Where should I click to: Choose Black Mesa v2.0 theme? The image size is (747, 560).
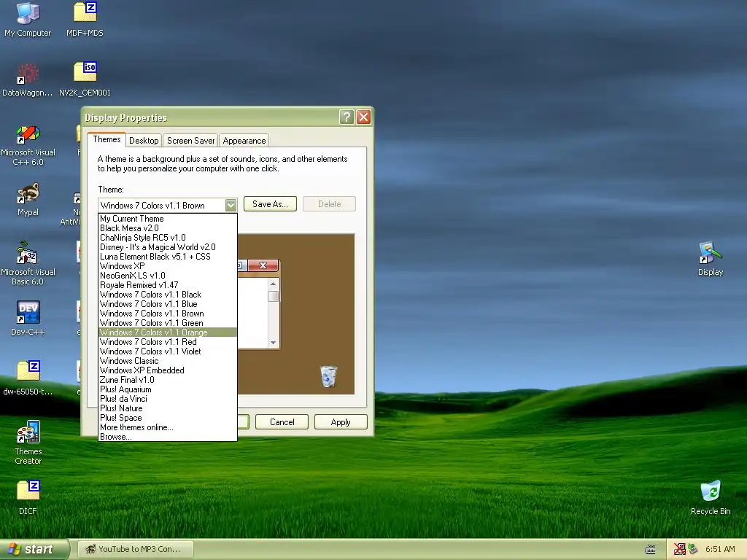(x=167, y=228)
